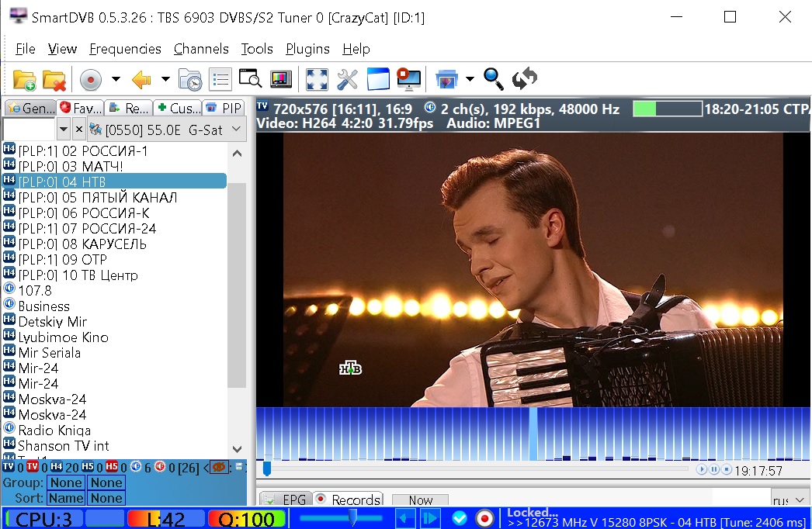812x529 pixels.
Task: Click the snapshot picture icon
Action: [x=446, y=80]
